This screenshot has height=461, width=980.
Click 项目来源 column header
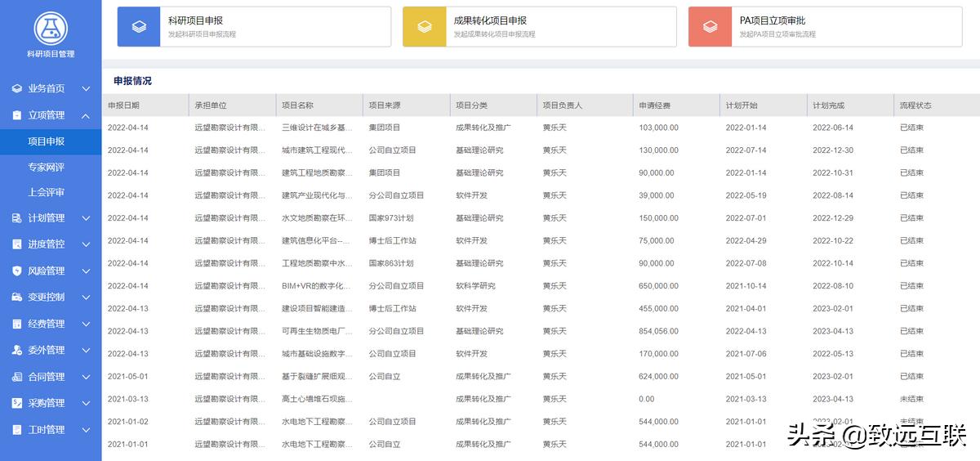pyautogui.click(x=384, y=105)
